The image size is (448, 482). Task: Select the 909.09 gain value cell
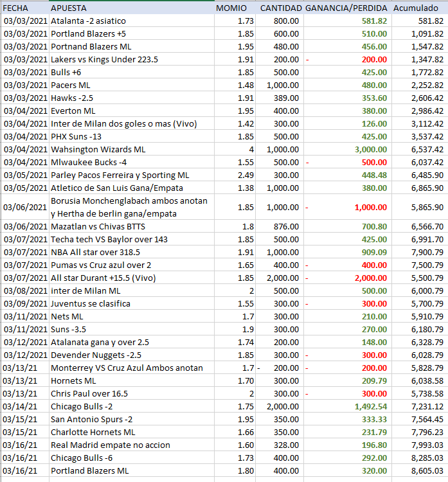[348, 253]
